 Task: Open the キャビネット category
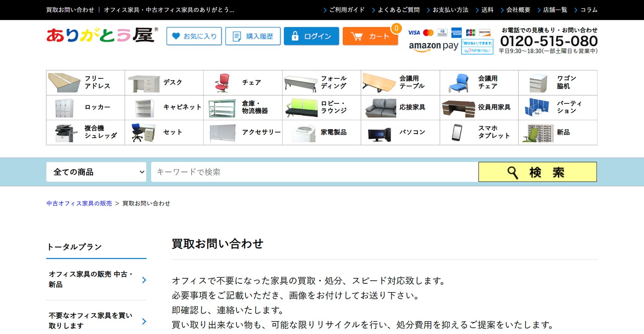pyautogui.click(x=164, y=107)
